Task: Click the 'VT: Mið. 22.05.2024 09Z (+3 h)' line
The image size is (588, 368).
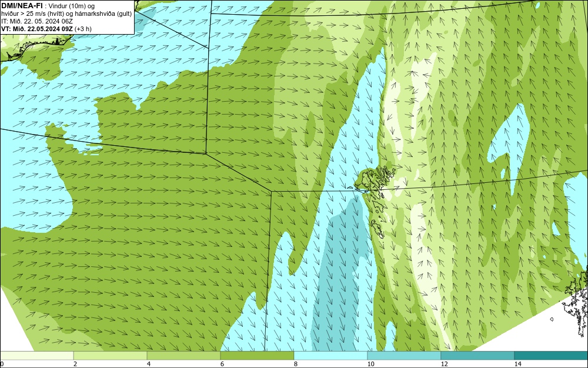Action: pyautogui.click(x=46, y=29)
